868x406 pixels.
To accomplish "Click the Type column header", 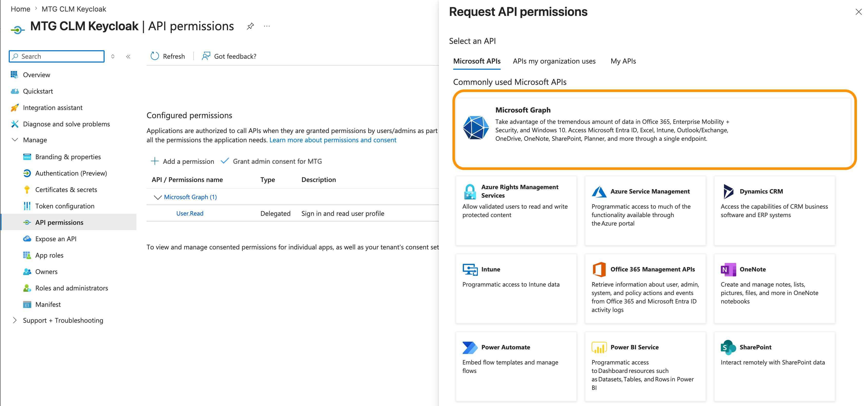I will point(268,180).
